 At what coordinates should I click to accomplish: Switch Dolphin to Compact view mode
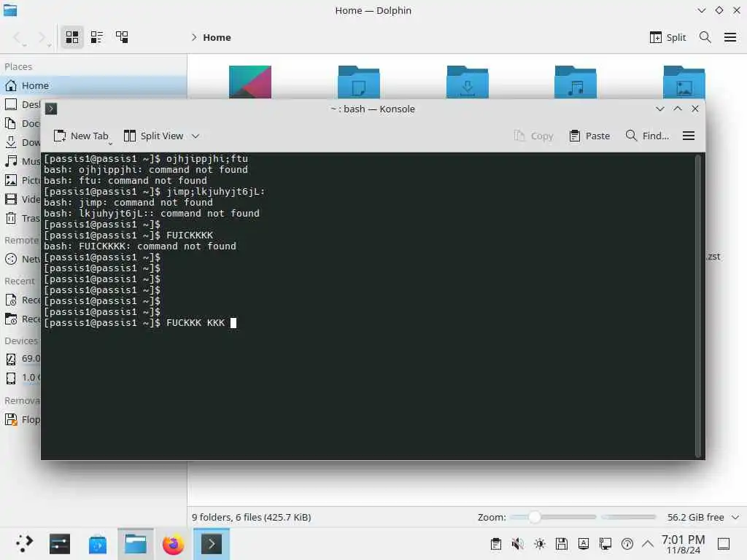(97, 37)
